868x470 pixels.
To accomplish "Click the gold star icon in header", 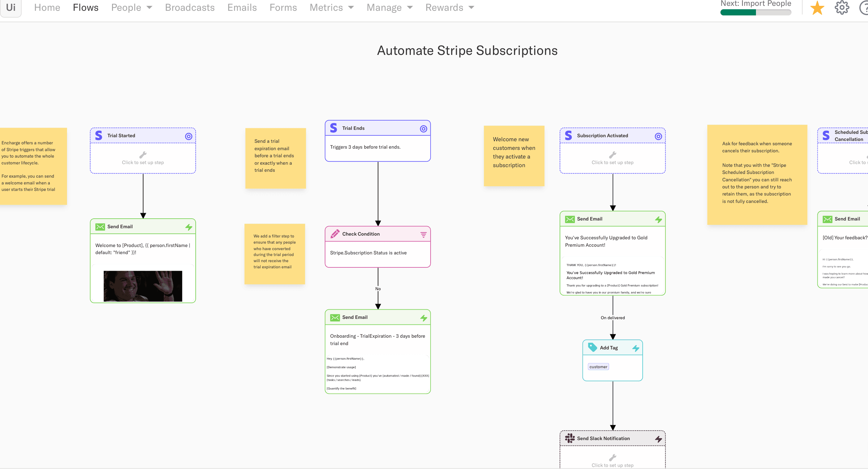I will coord(817,7).
